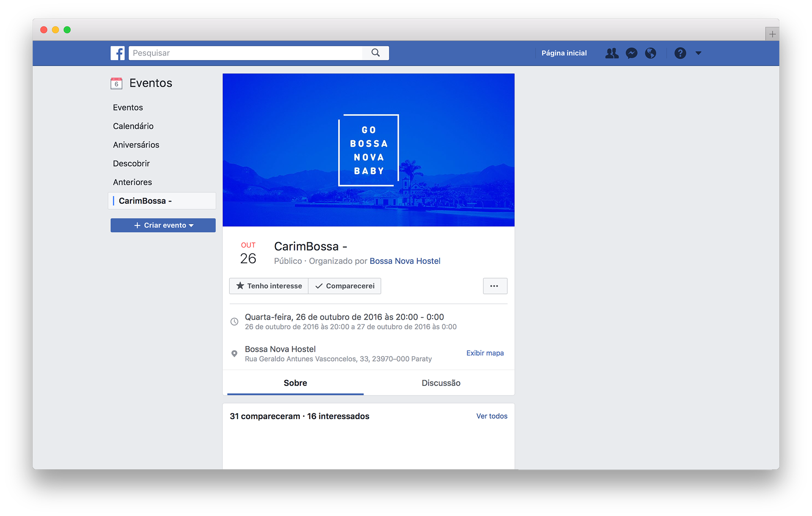Image resolution: width=812 pixels, height=516 pixels.
Task: Open the Bossa Nova Hostel organizer link
Action: point(405,261)
